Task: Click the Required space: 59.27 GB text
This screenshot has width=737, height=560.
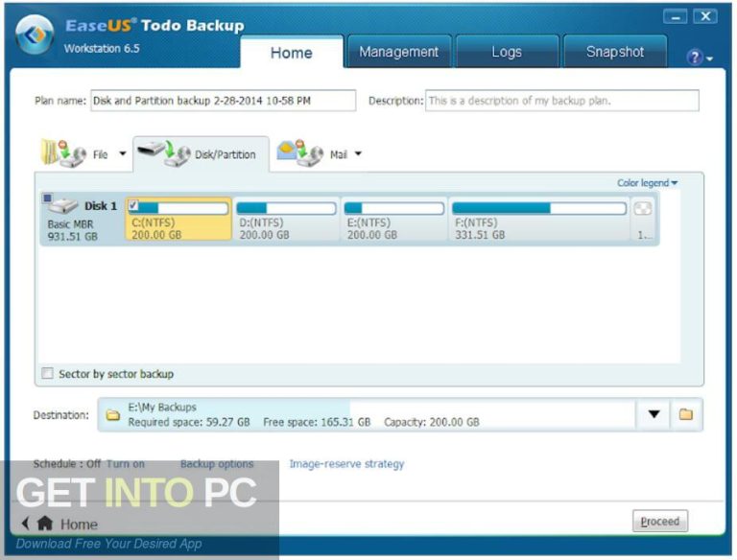Action: [x=189, y=422]
